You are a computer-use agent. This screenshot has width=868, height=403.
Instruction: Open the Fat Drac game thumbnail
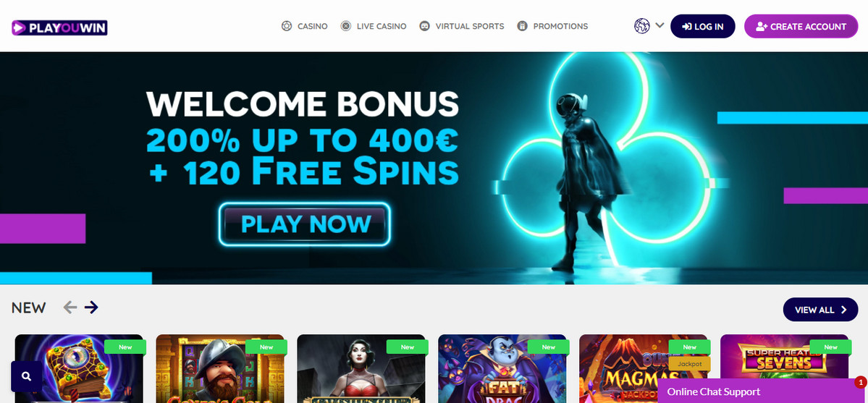[x=502, y=369]
